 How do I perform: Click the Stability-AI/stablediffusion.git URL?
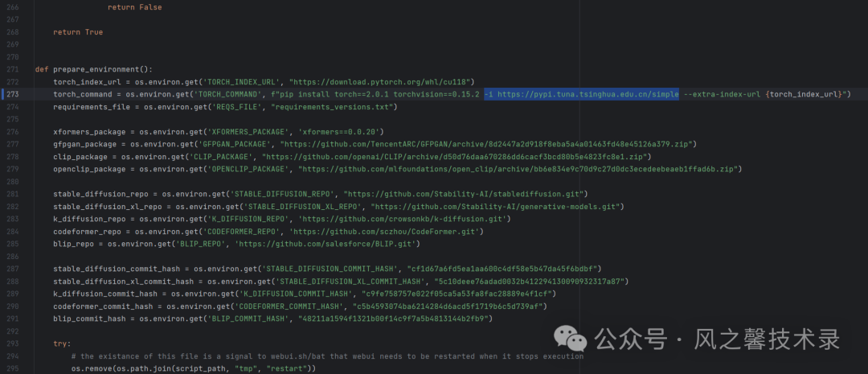[465, 194]
